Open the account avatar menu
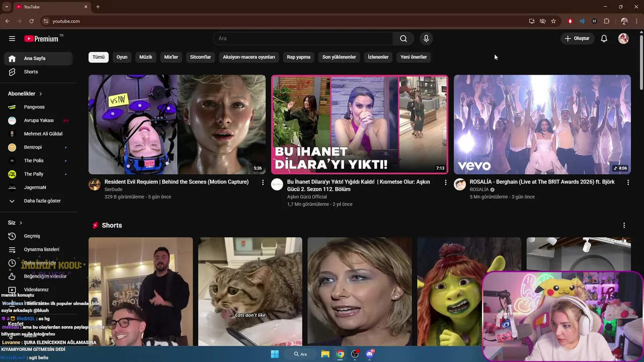The width and height of the screenshot is (644, 362). click(x=623, y=39)
